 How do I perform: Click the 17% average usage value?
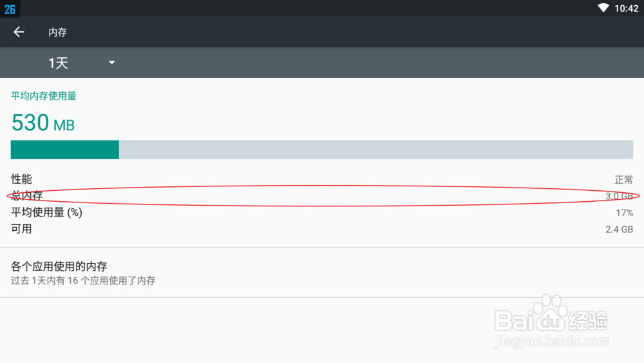pyautogui.click(x=624, y=213)
